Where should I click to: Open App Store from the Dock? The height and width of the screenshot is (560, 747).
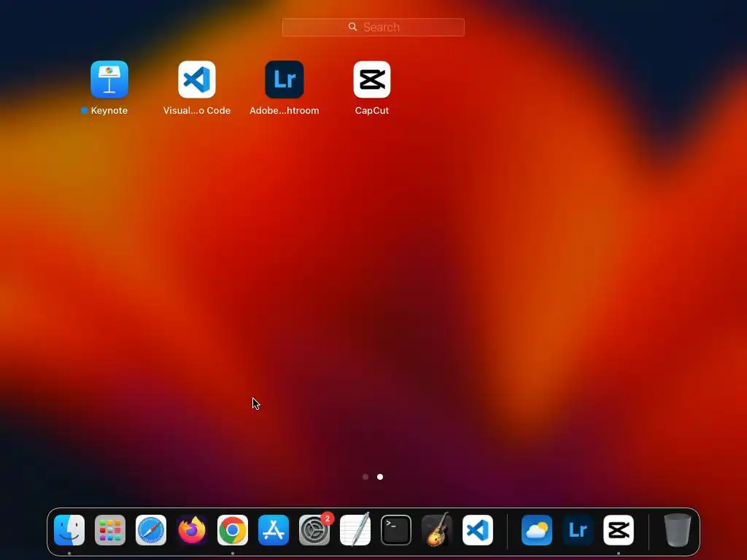click(x=274, y=530)
